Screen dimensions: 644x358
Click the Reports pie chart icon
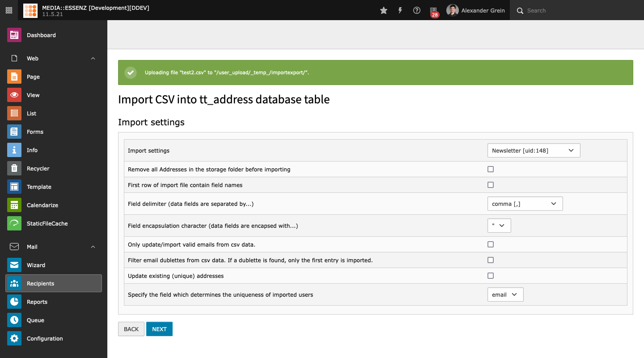(x=14, y=302)
